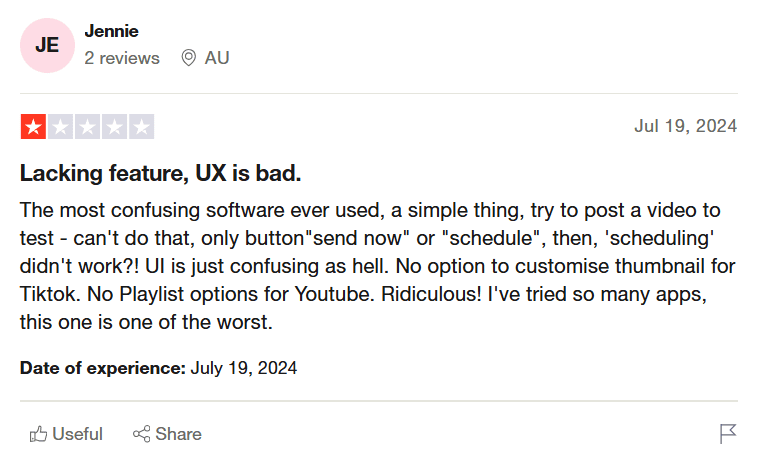Screen dimensions: 759x456
Task: Click the third grey rating star
Action: click(87, 127)
